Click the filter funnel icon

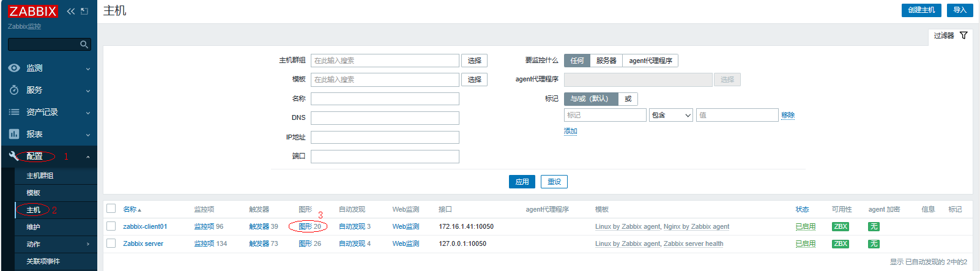[x=963, y=35]
